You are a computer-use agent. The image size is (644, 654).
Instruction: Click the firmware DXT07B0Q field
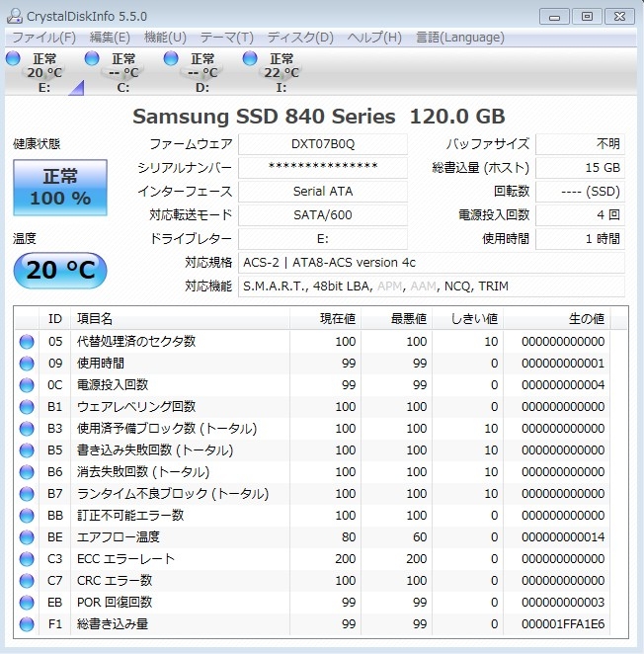pos(322,143)
